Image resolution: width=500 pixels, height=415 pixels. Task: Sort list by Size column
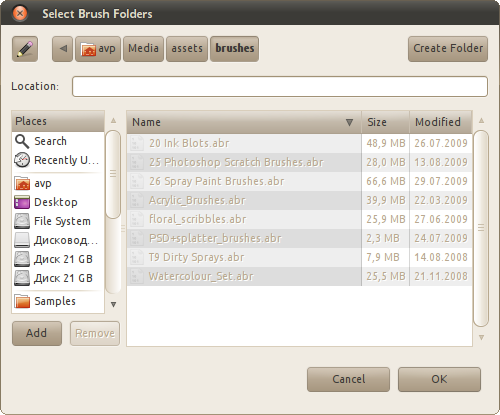coord(385,122)
